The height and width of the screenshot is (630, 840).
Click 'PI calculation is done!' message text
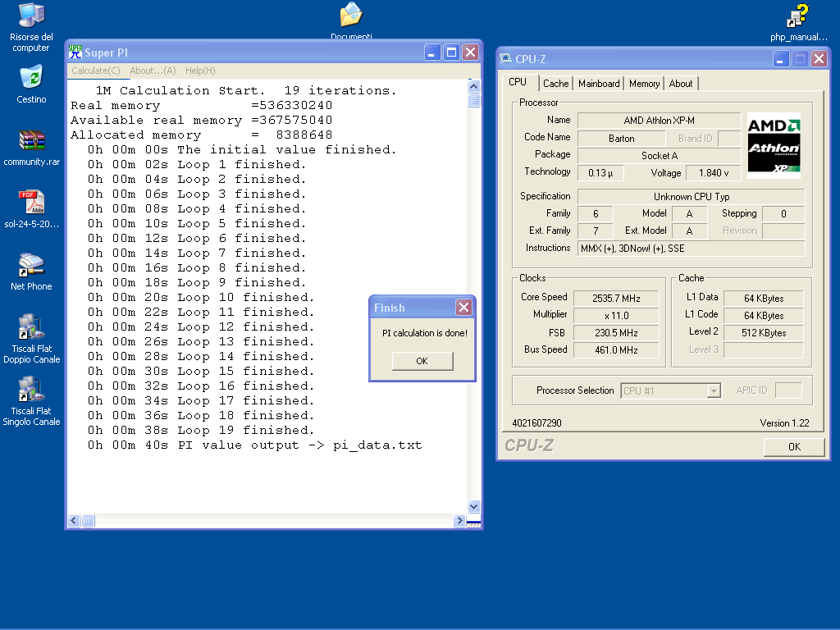coord(425,333)
